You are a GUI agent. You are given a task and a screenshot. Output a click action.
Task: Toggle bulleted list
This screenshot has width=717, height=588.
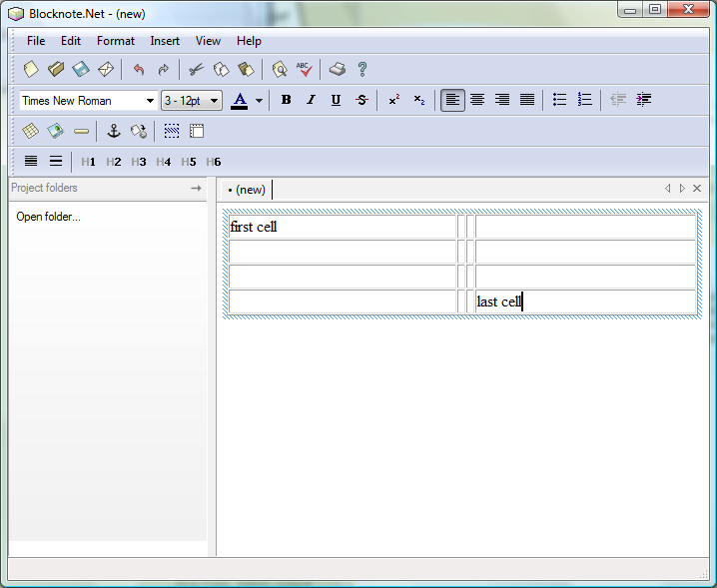(x=559, y=100)
